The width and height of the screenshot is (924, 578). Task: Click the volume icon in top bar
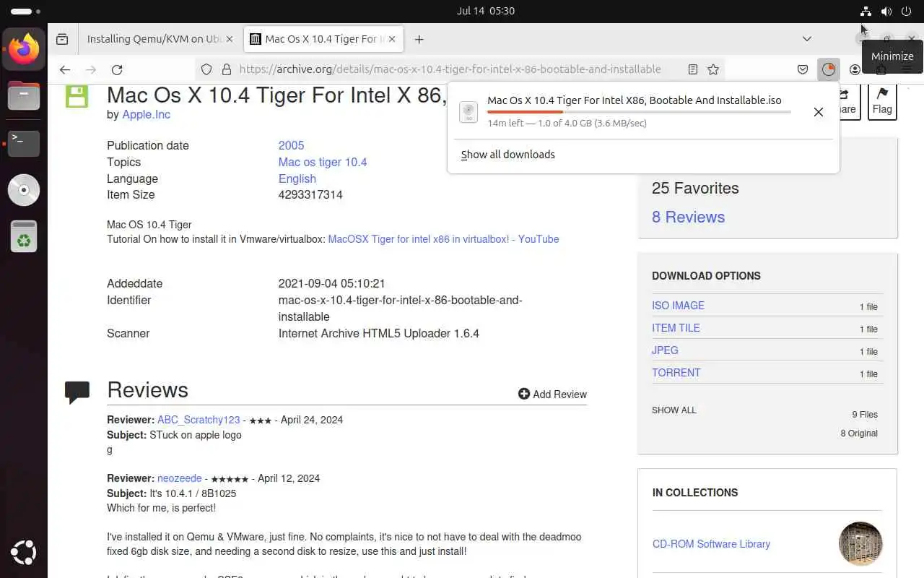(886, 11)
